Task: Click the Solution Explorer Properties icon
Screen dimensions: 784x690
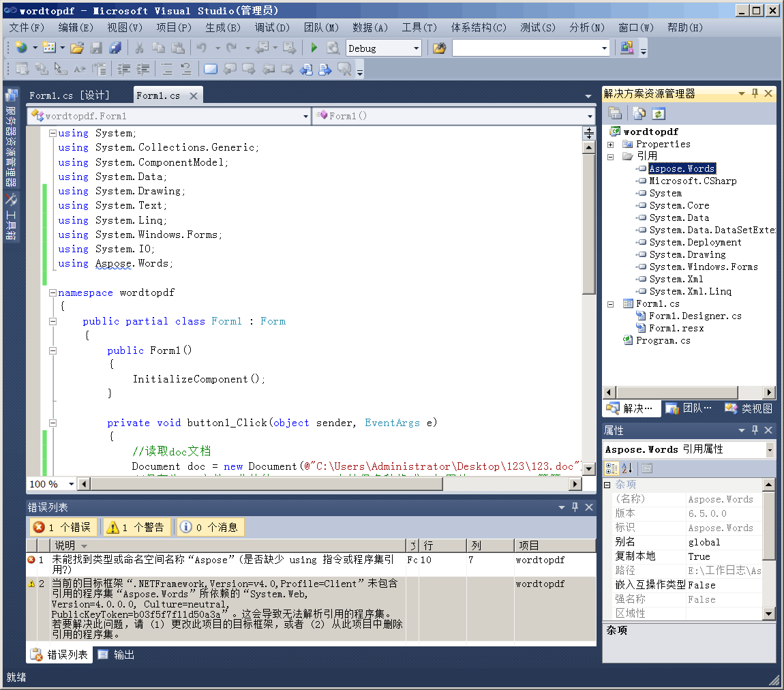Action: click(x=615, y=114)
